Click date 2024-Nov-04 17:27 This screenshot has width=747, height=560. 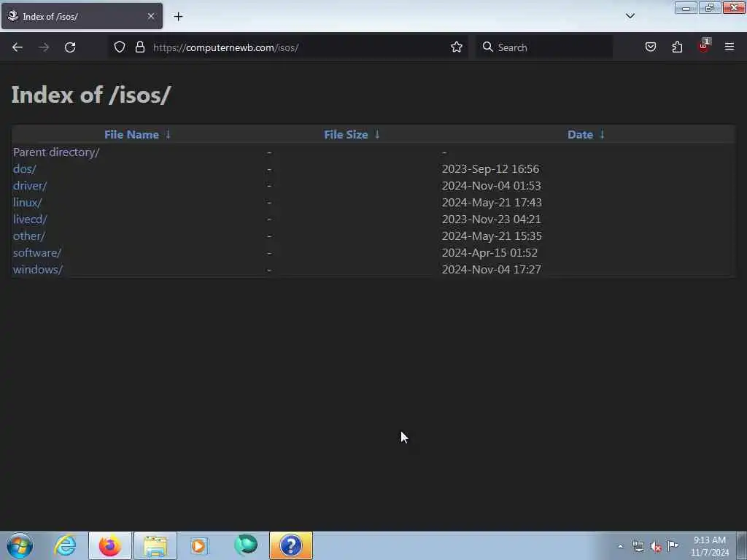coord(491,270)
